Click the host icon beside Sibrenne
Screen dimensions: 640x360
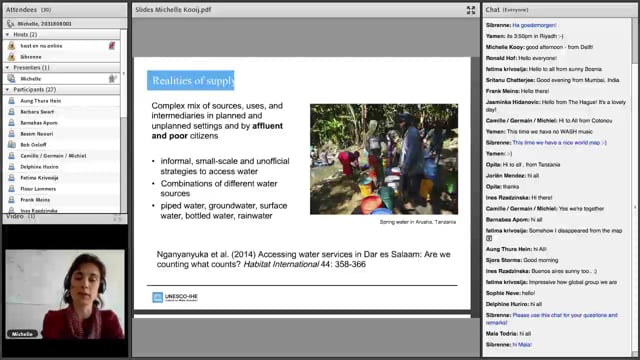tap(11, 57)
